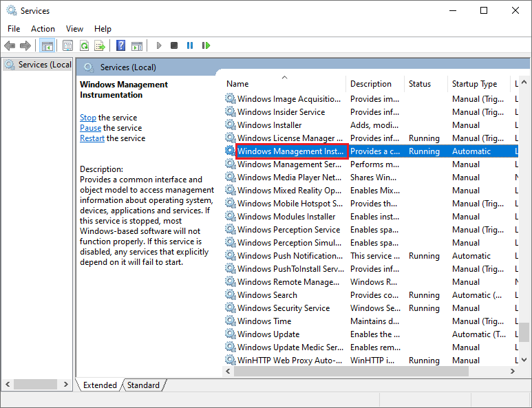Click the Services title bar icon
Image resolution: width=532 pixels, height=408 pixels.
pyautogui.click(x=12, y=10)
